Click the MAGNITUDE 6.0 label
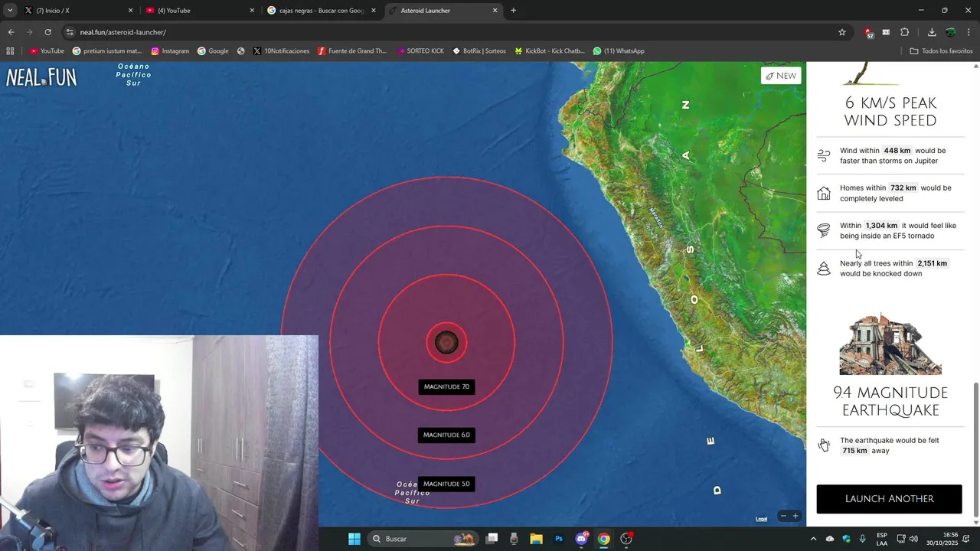 pos(446,435)
